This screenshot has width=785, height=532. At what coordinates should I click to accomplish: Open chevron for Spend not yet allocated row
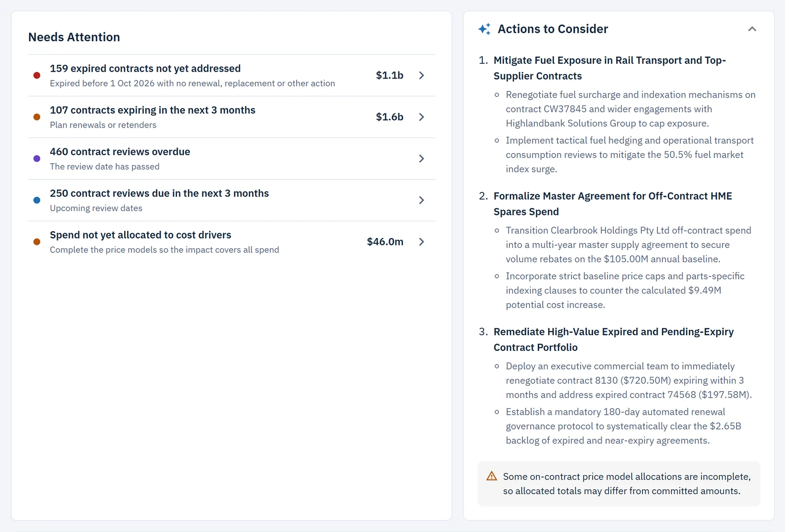(421, 242)
